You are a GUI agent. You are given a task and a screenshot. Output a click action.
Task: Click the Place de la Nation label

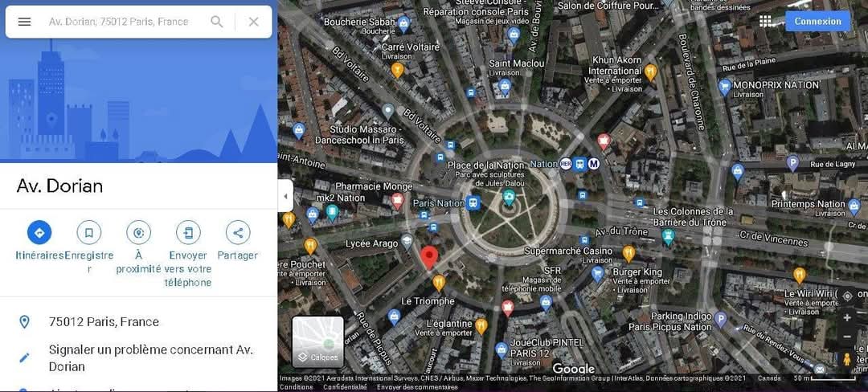point(485,165)
